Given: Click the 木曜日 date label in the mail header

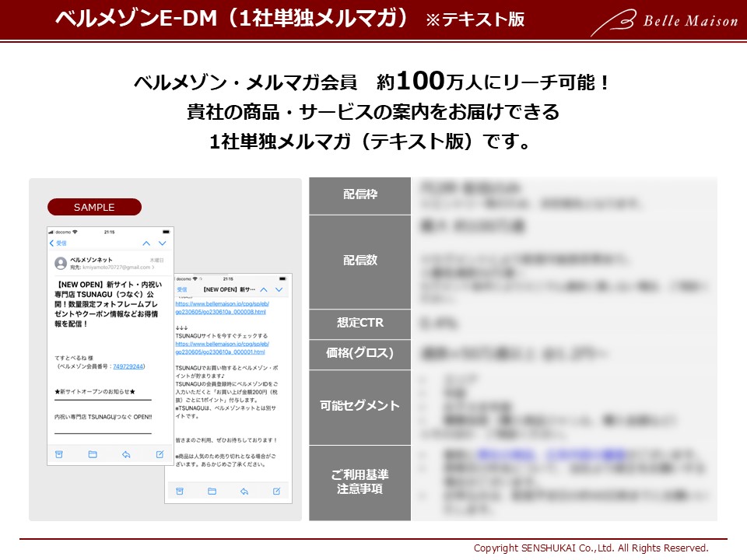Looking at the screenshot, I should (x=156, y=260).
